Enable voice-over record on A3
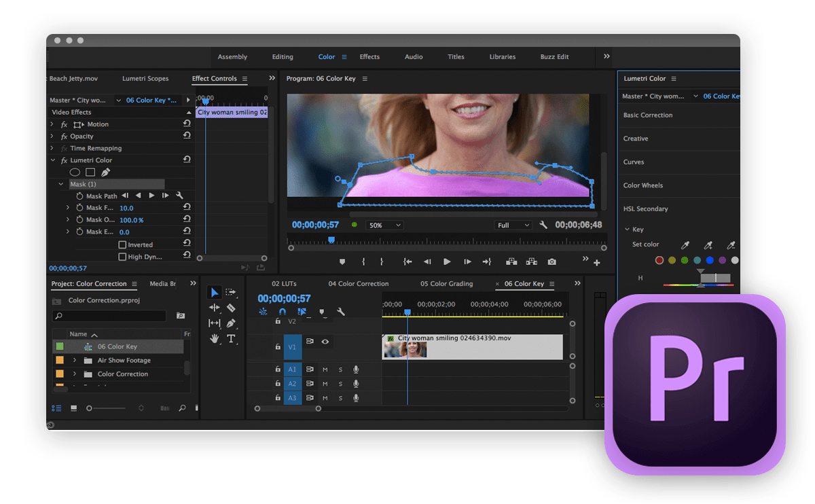The height and width of the screenshot is (504, 815). [x=356, y=397]
